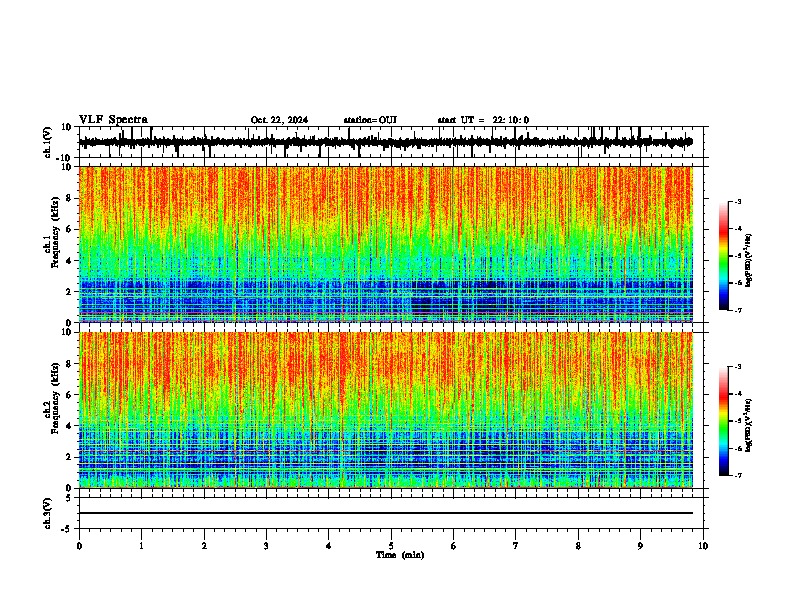The width and height of the screenshot is (792, 612).
Task: Click time axis tick label "0"
Action: pyautogui.click(x=79, y=546)
